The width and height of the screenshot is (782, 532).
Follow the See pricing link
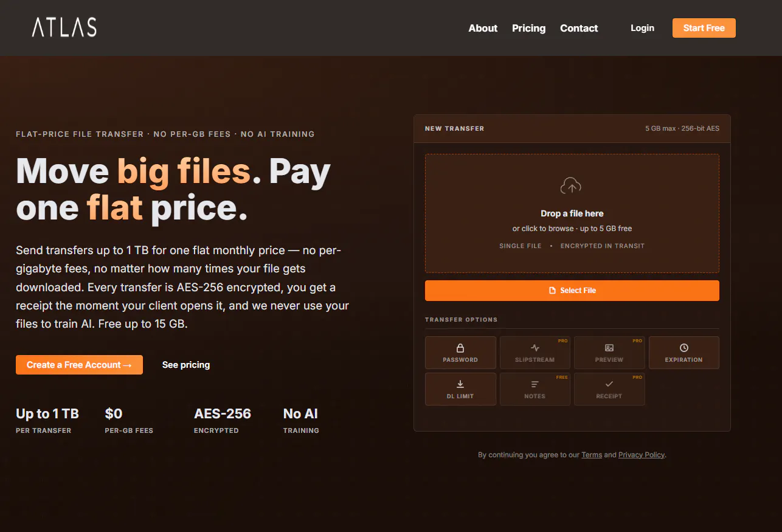[186, 365]
